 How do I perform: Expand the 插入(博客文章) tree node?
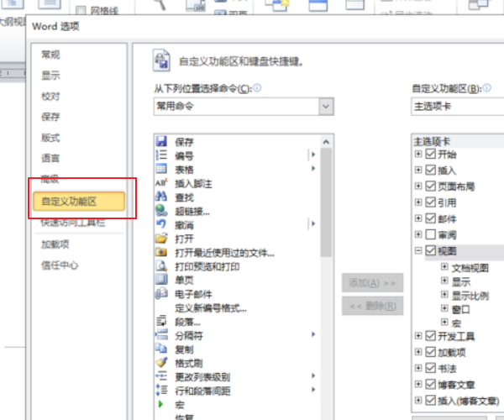coord(418,400)
